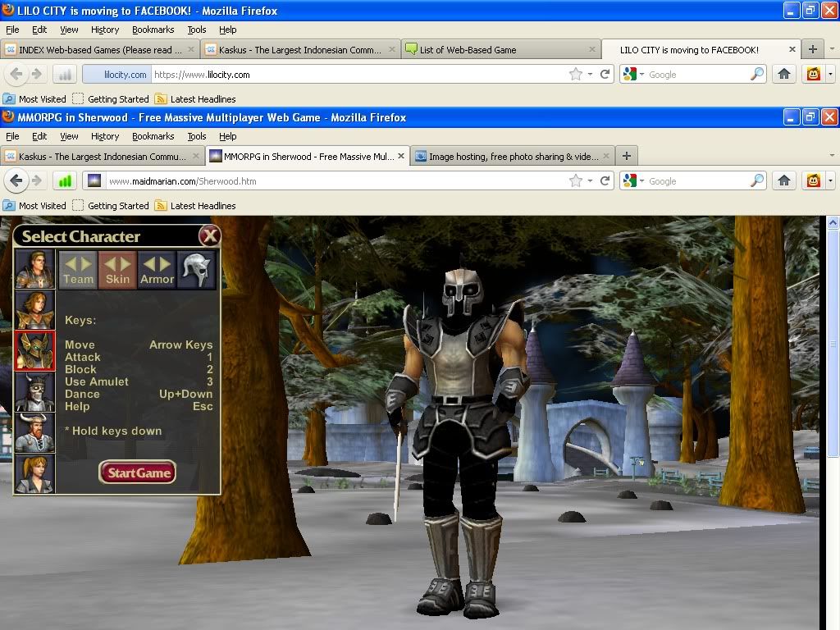Open Bookmarks menu in Sherwood Firefox window
This screenshot has width=840, height=630.
[153, 136]
